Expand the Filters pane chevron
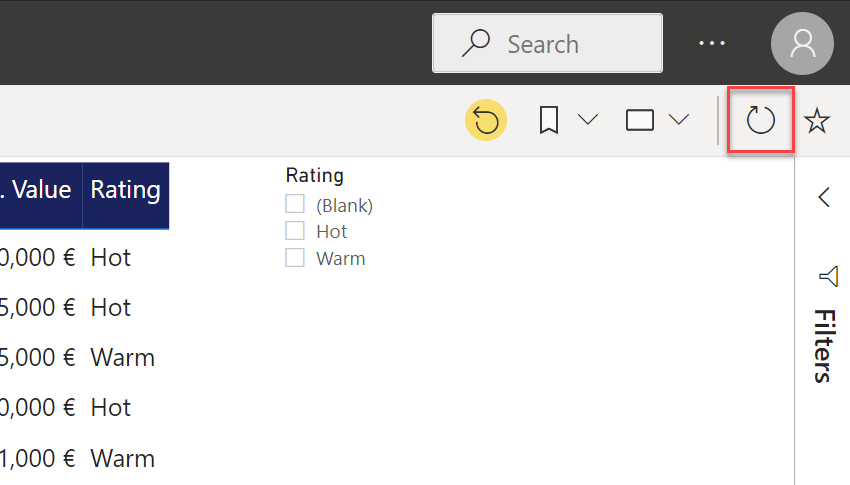 click(x=824, y=197)
